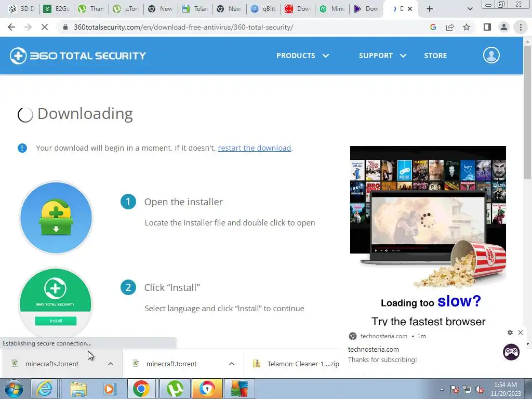Open the Chrome side panel
The height and width of the screenshot is (399, 532).
click(487, 27)
